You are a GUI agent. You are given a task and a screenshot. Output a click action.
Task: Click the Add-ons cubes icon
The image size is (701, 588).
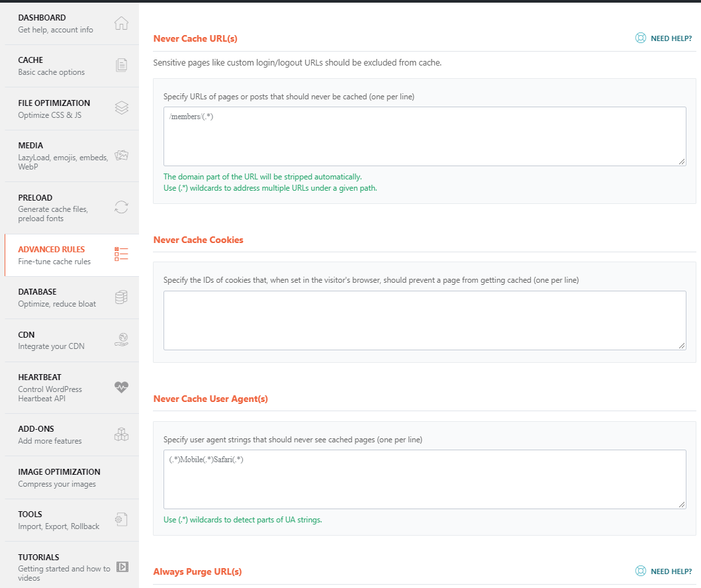pyautogui.click(x=121, y=434)
